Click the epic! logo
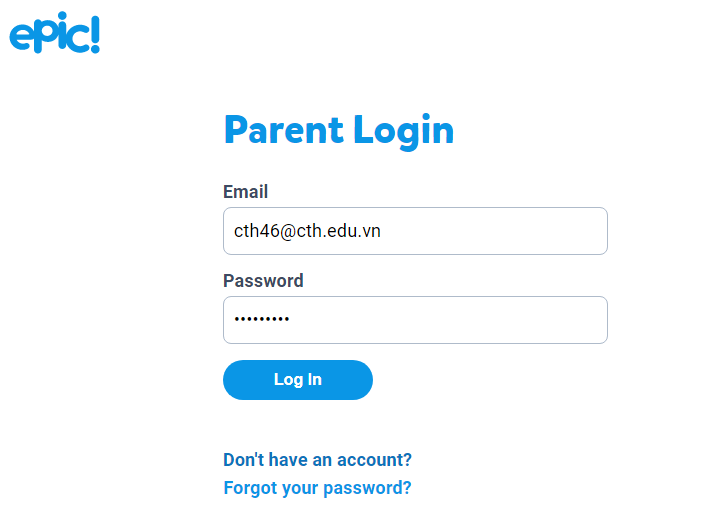This screenshot has height=530, width=702. (x=54, y=33)
